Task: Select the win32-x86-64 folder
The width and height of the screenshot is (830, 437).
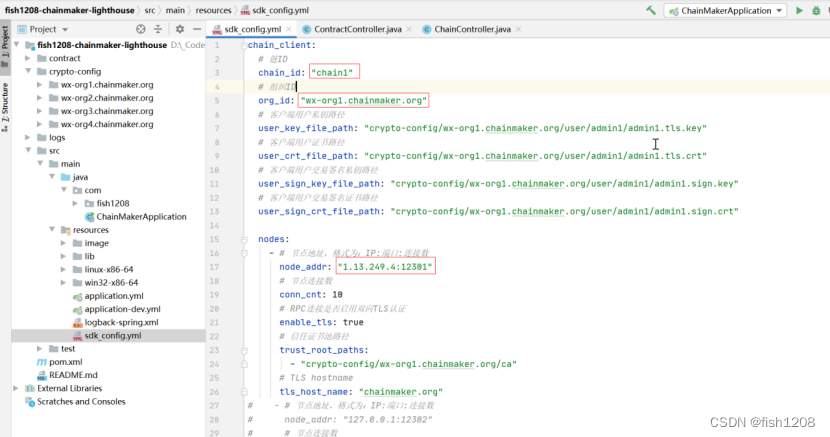Action: tap(111, 283)
